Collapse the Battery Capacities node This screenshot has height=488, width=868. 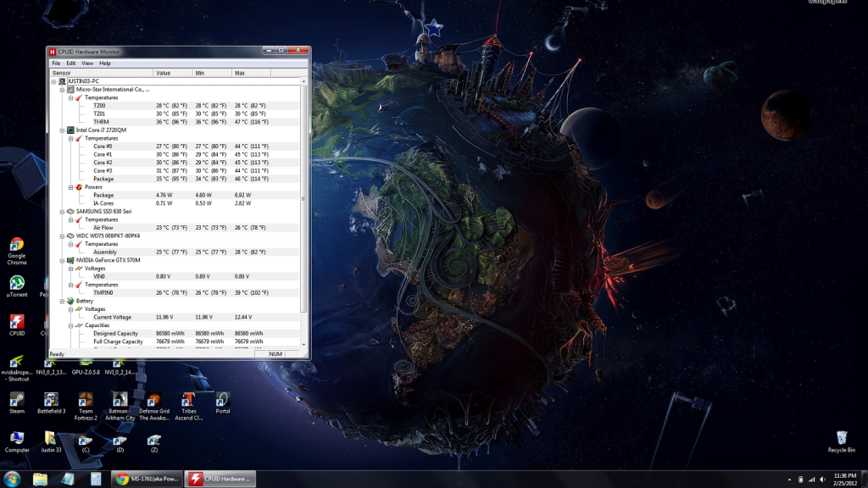click(x=71, y=326)
